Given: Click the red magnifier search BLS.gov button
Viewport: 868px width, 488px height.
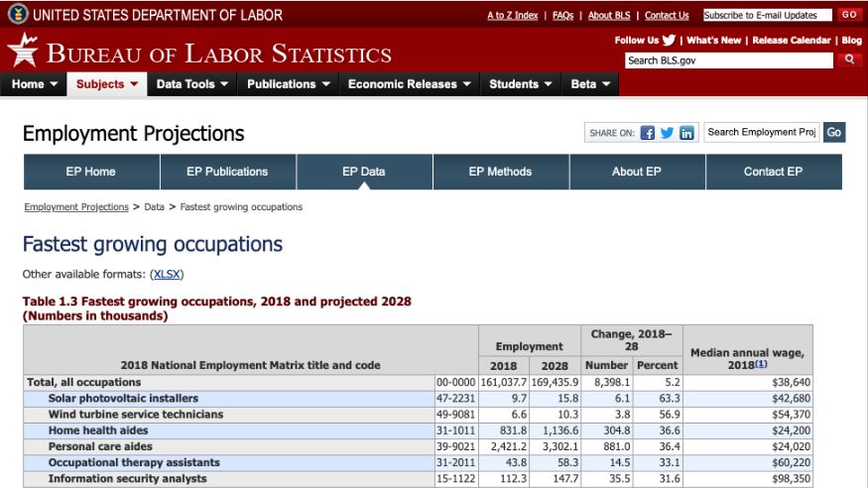Looking at the screenshot, I should tap(849, 61).
